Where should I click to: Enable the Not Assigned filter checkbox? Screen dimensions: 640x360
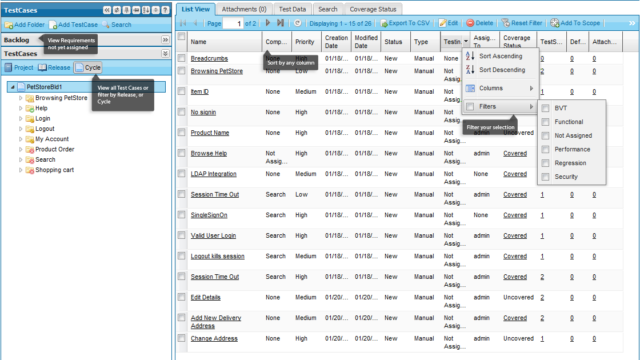[545, 136]
